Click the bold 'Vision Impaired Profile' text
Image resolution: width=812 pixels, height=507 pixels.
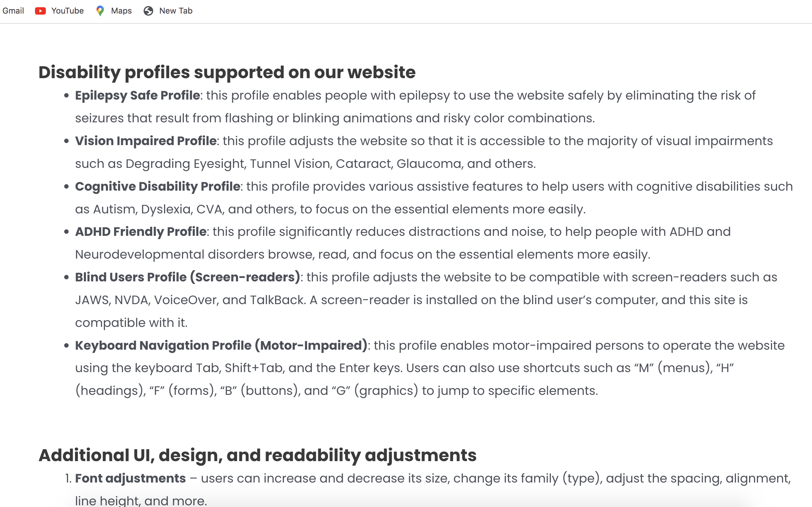[146, 141]
